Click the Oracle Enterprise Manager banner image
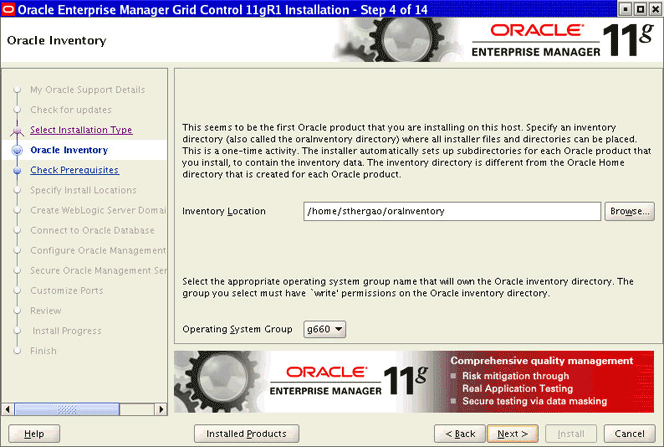Image resolution: width=664 pixels, height=447 pixels. coord(414,381)
